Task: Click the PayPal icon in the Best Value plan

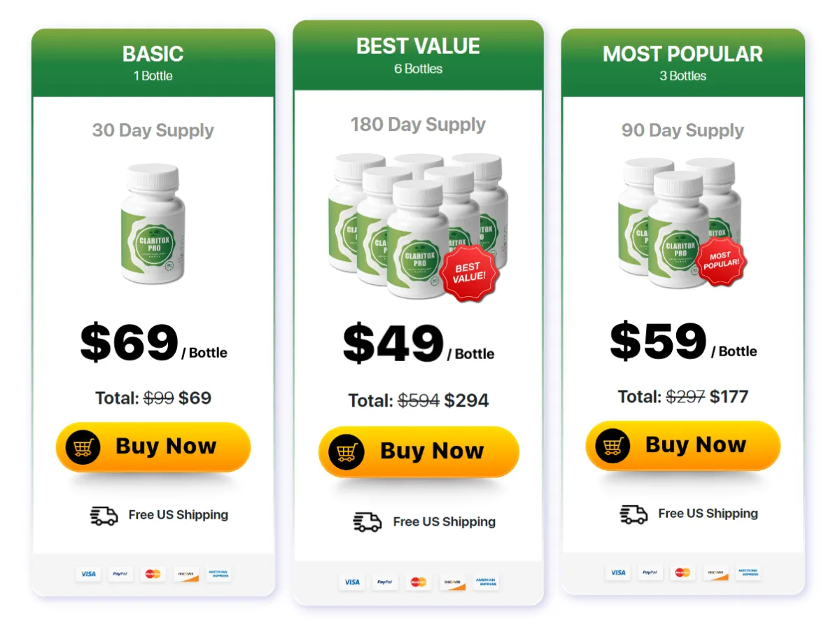Action: pos(385,582)
